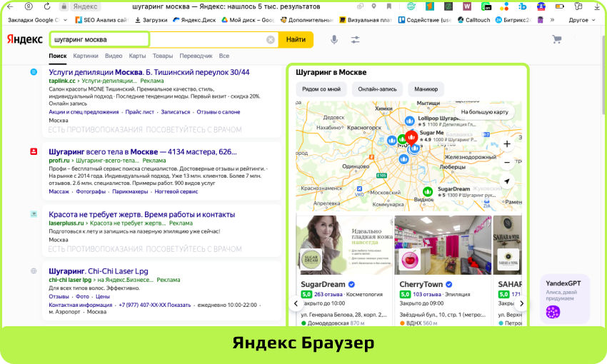
Task: Open the green globe extension icon
Action: 411,6
